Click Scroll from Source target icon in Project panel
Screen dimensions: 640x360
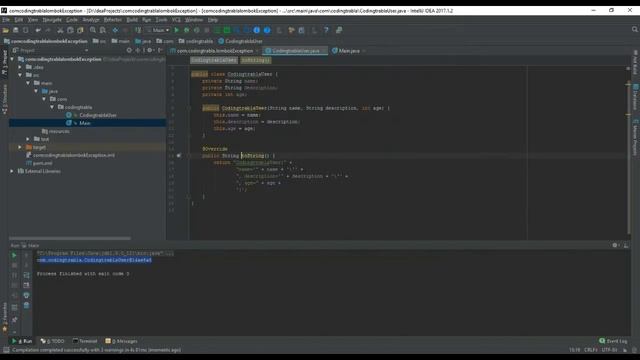pyautogui.click(x=129, y=50)
